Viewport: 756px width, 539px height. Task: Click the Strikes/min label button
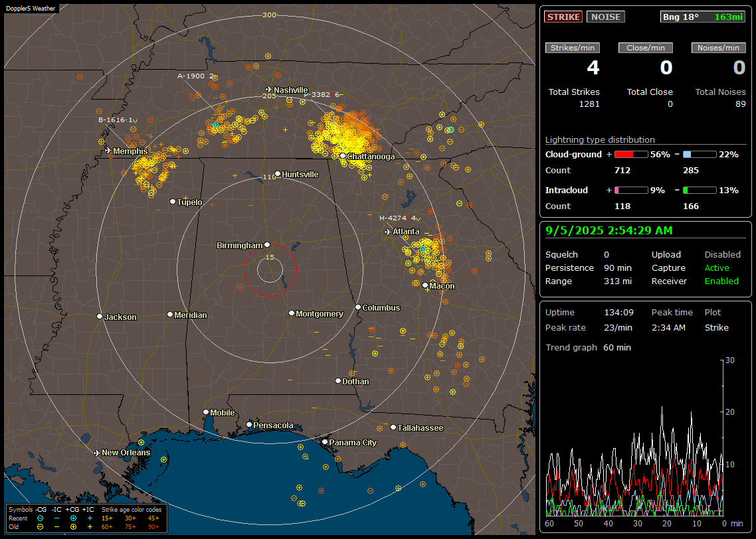(x=572, y=48)
